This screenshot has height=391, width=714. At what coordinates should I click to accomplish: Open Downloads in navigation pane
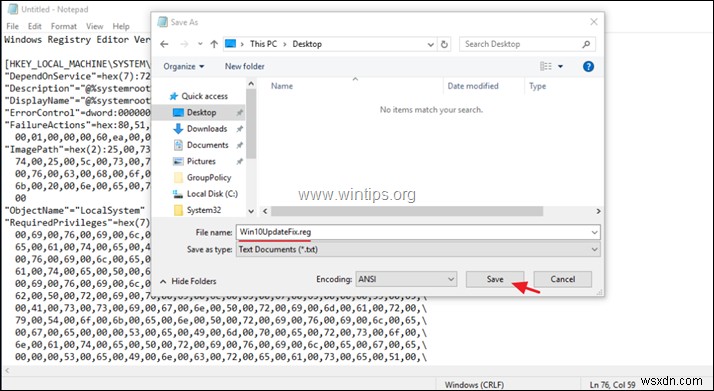207,129
